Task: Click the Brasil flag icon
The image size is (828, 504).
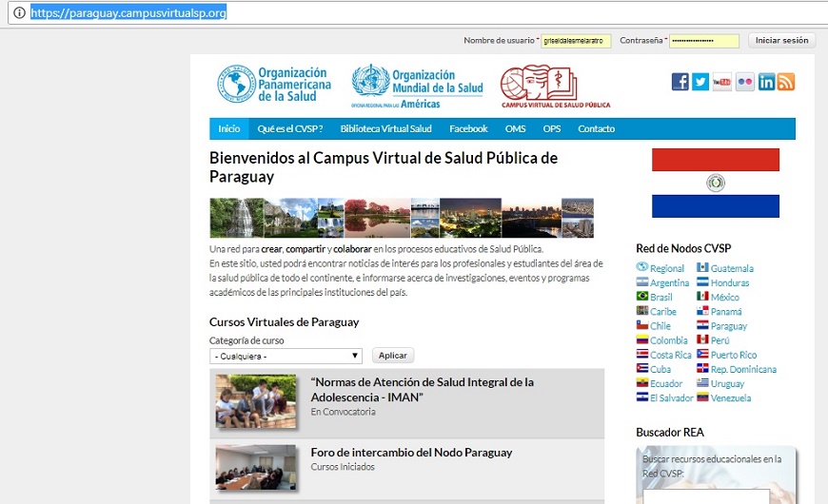Action: (642, 296)
